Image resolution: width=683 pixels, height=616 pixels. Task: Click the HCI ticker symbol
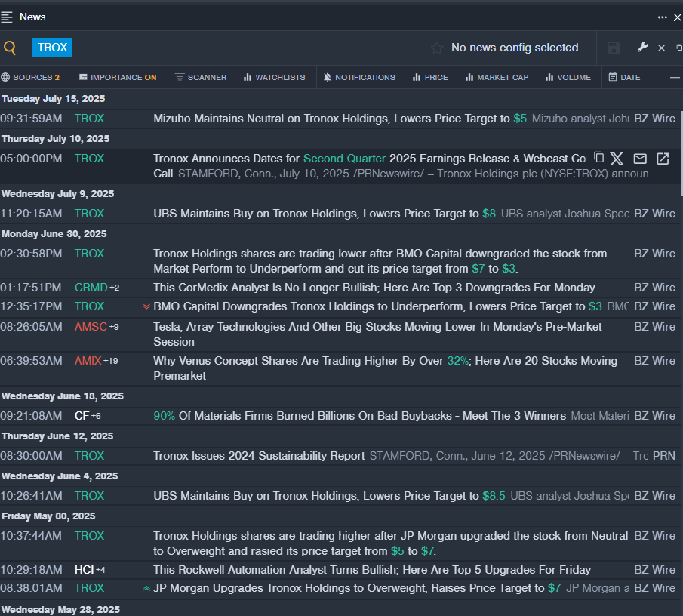coord(84,570)
